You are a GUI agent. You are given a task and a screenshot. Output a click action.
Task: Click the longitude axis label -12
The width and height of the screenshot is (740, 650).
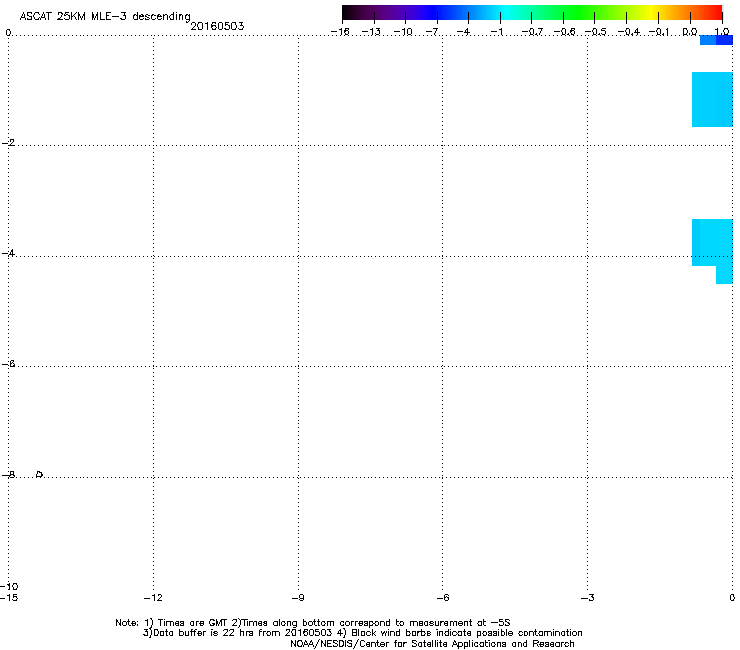(x=153, y=598)
